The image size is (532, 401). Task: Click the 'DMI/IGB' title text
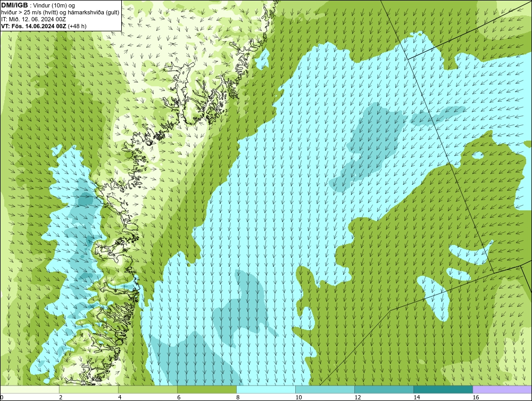click(x=15, y=5)
